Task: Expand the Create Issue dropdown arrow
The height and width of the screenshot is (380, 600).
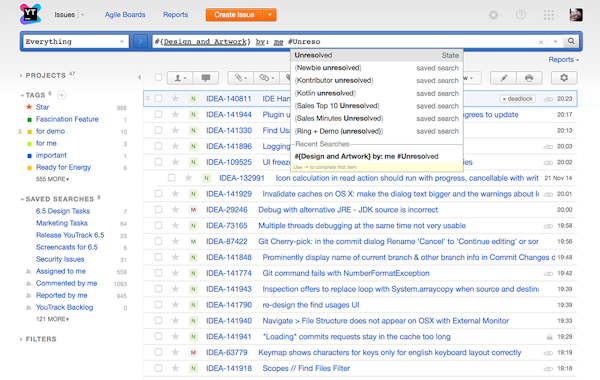Action: click(270, 15)
